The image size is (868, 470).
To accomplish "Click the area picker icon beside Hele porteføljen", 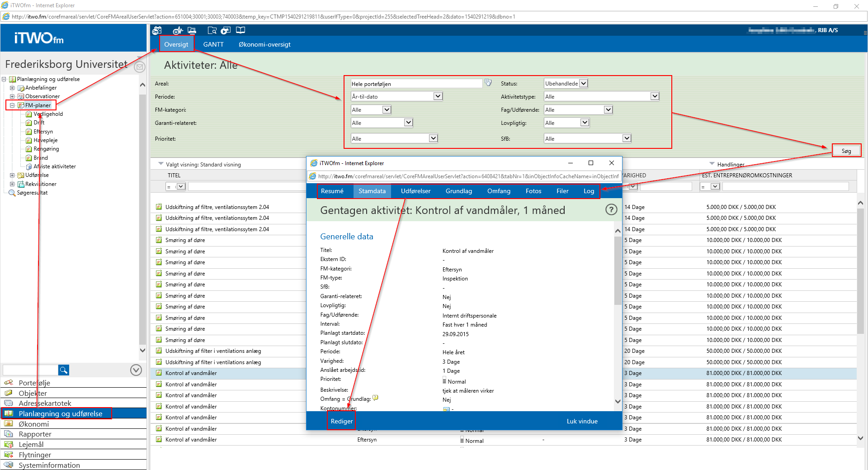I will pos(488,83).
